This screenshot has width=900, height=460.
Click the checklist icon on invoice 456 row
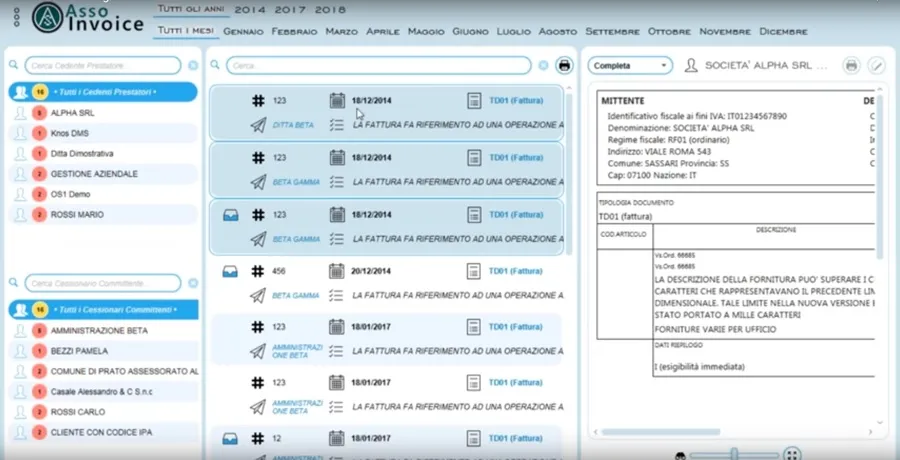pyautogui.click(x=337, y=295)
